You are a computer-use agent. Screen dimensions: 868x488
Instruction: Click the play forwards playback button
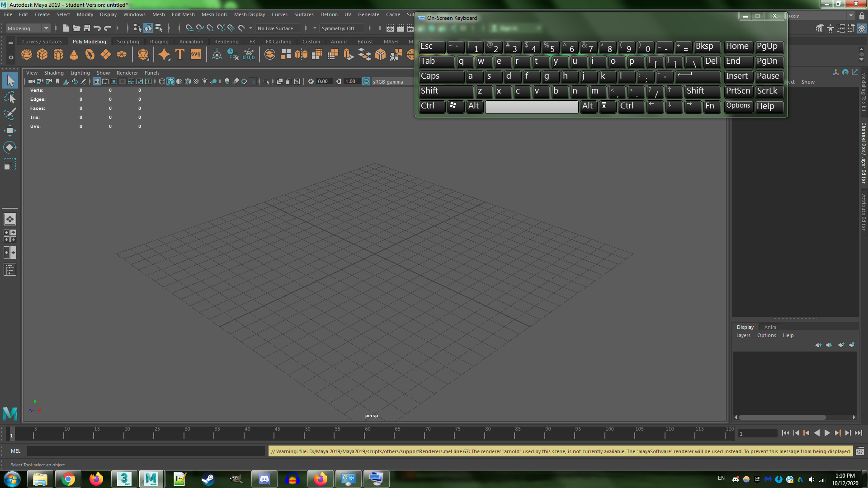click(827, 433)
